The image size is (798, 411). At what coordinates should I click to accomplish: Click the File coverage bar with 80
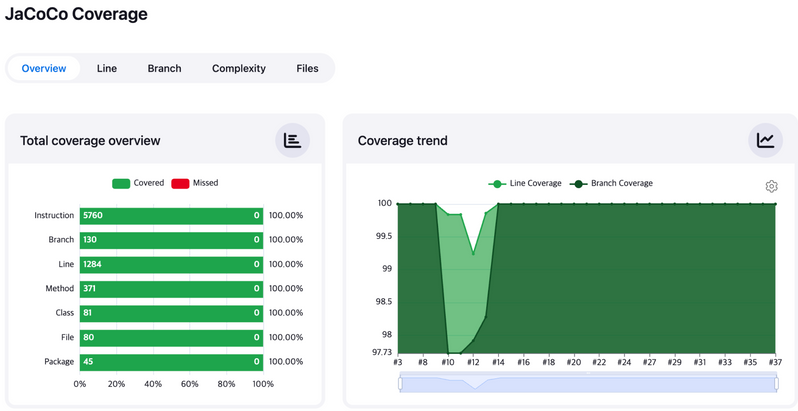pyautogui.click(x=172, y=337)
